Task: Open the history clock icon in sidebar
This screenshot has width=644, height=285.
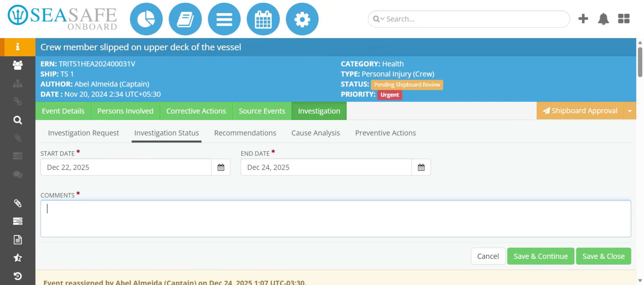Action: [x=17, y=276]
